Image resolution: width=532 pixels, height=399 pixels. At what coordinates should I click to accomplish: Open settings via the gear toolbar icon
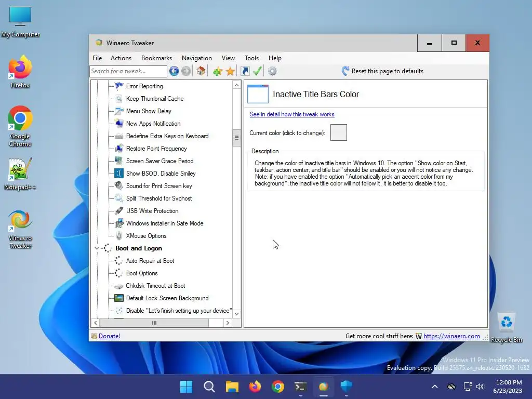coord(272,71)
